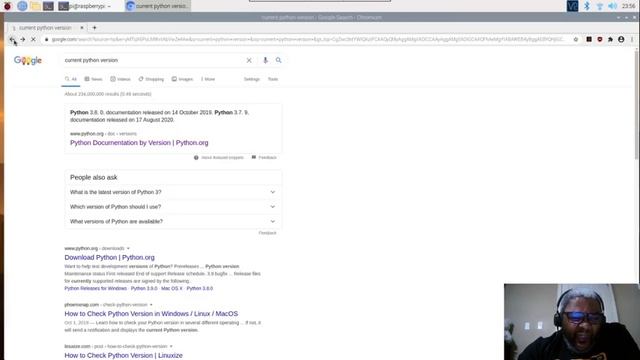This screenshot has height=360, width=640.
Task: Open the Chromium three-dot menu
Action: pos(632,40)
